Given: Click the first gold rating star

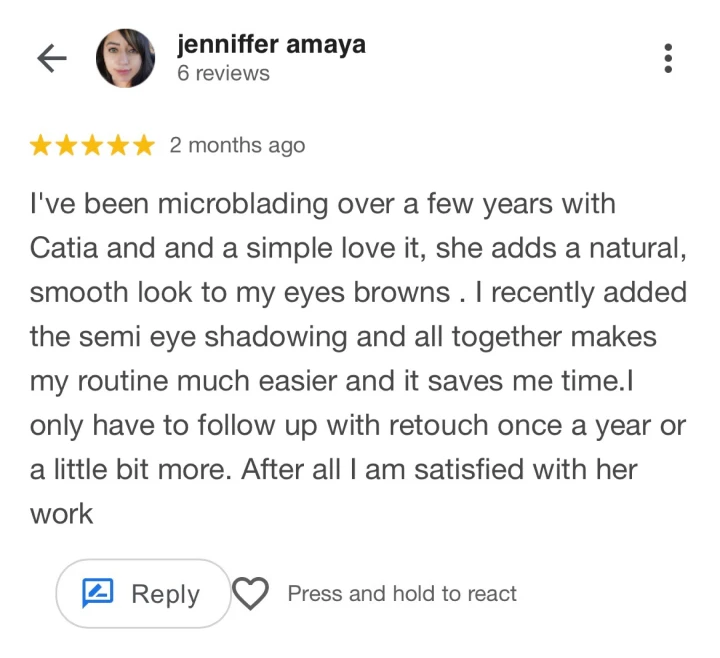Looking at the screenshot, I should pos(42,146).
